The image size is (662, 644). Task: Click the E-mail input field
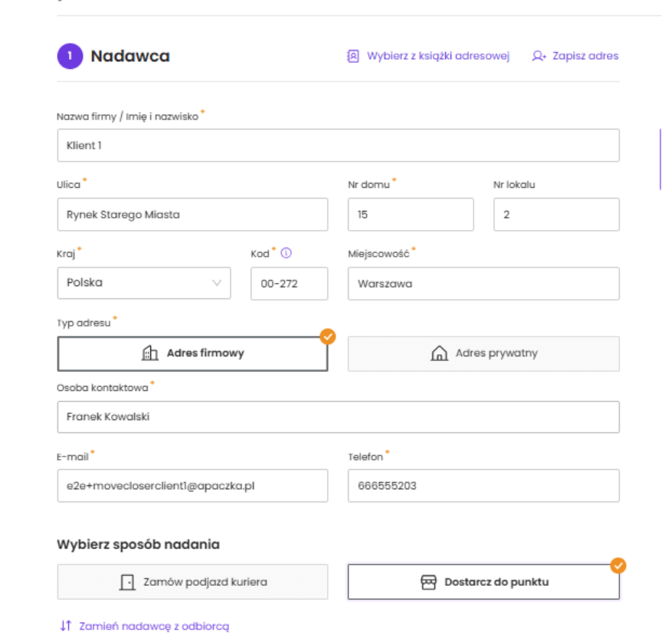(x=192, y=486)
